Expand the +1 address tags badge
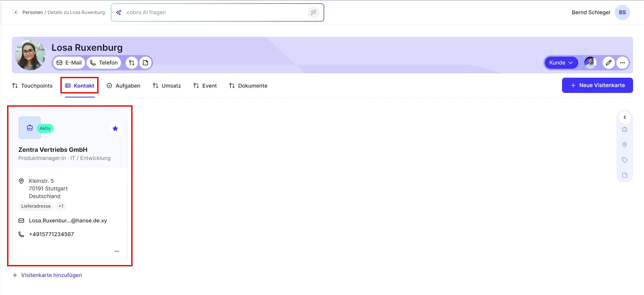The height and width of the screenshot is (295, 644). click(61, 206)
